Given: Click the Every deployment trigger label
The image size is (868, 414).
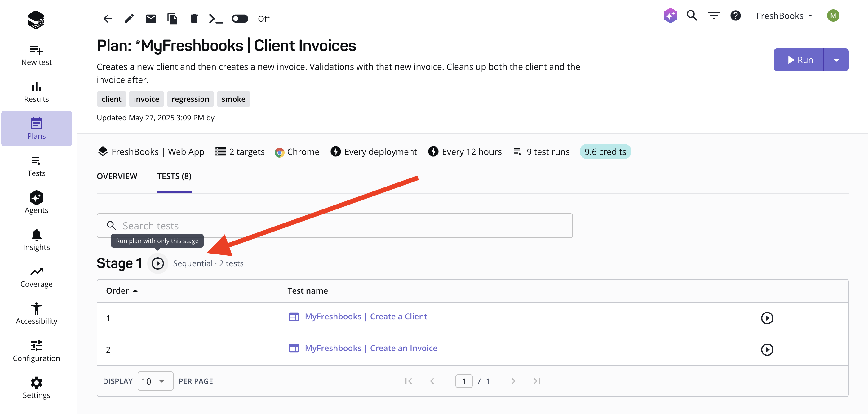Looking at the screenshot, I should pos(374,152).
